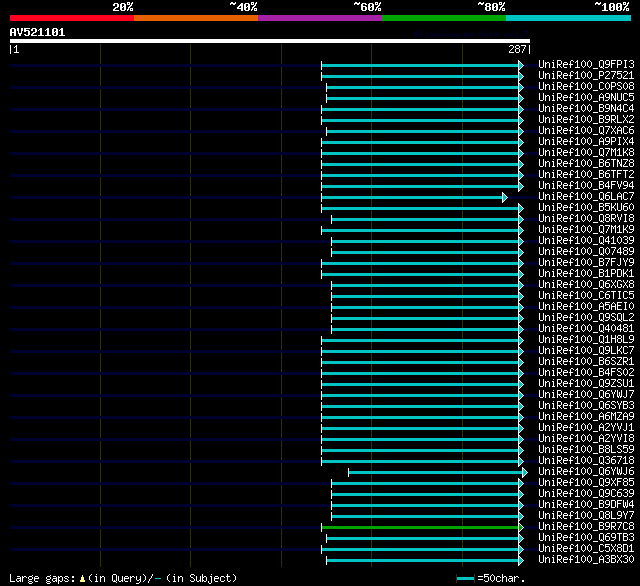Click the UniRef100_B9DFW4 label
640x586 pixels.
coord(586,505)
